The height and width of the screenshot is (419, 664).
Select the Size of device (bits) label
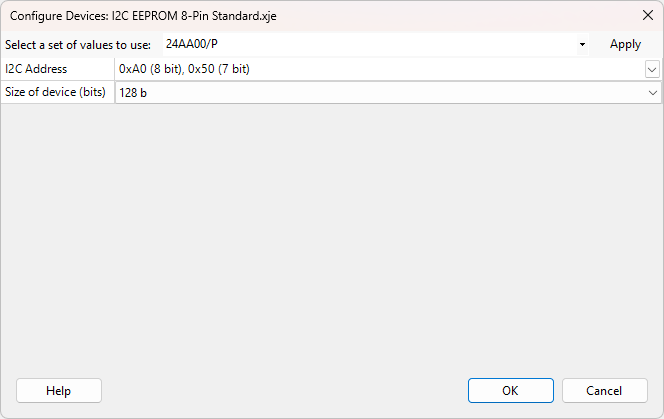[58, 92]
